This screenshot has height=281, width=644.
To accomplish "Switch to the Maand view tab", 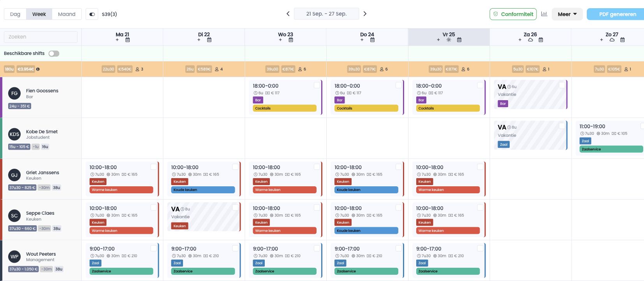I will point(67,14).
